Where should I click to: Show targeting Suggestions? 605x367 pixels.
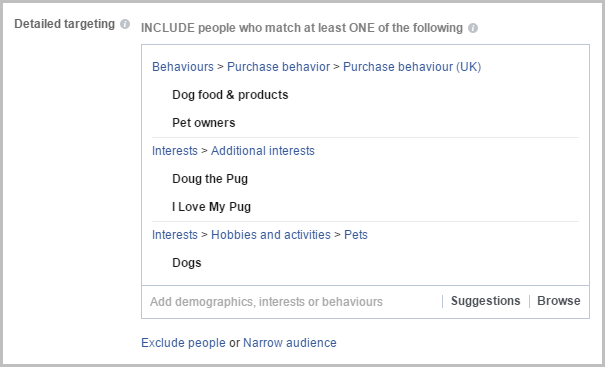pos(485,301)
